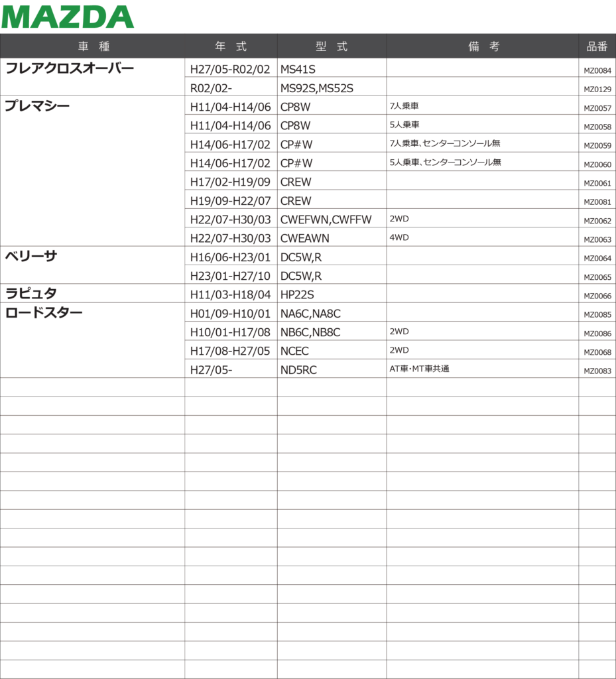Click the green MAZDA logo
The image size is (616, 679).
click(x=68, y=17)
